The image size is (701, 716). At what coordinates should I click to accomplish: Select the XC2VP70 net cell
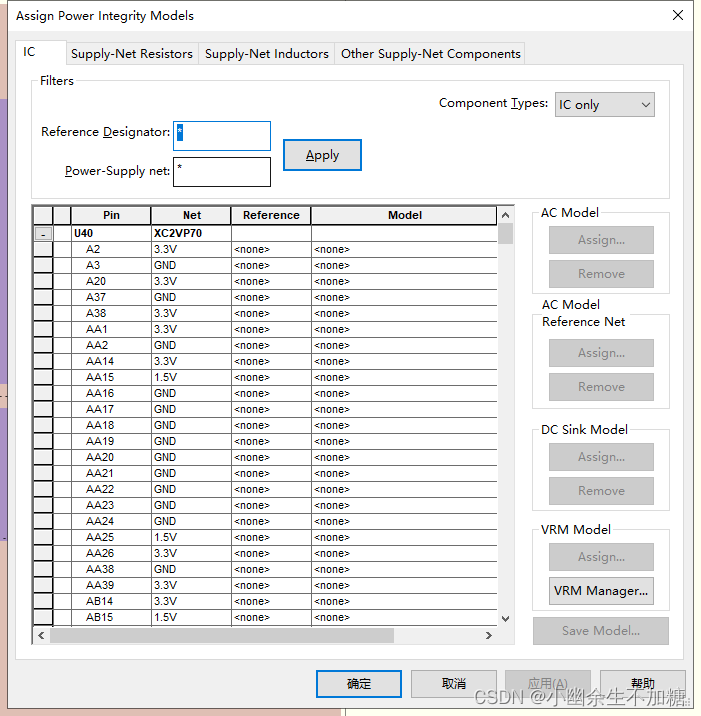191,233
